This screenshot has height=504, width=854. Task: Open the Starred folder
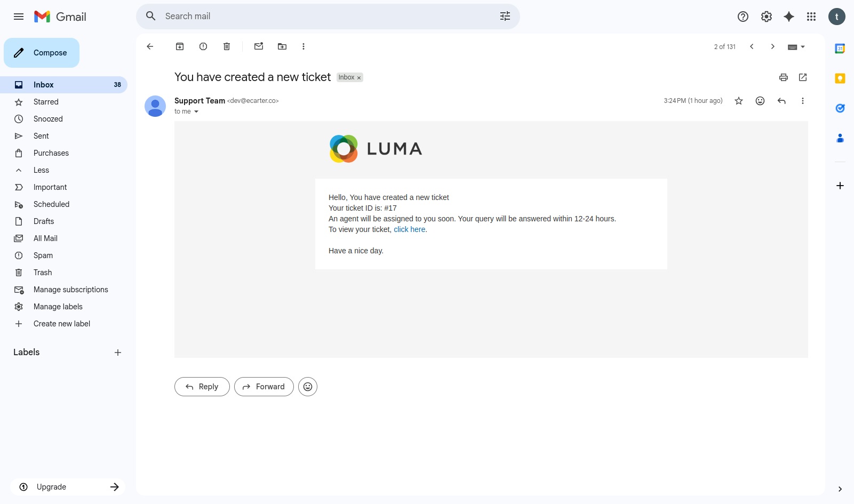(63, 102)
